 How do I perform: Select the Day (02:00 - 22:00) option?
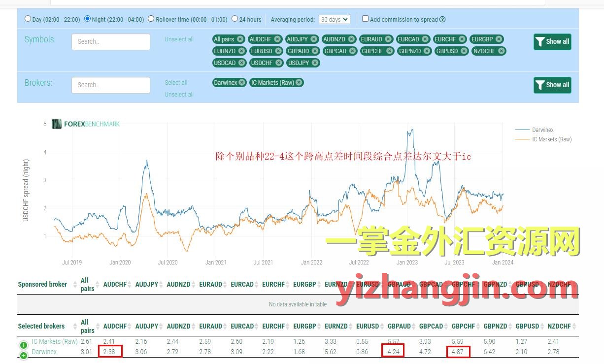28,19
